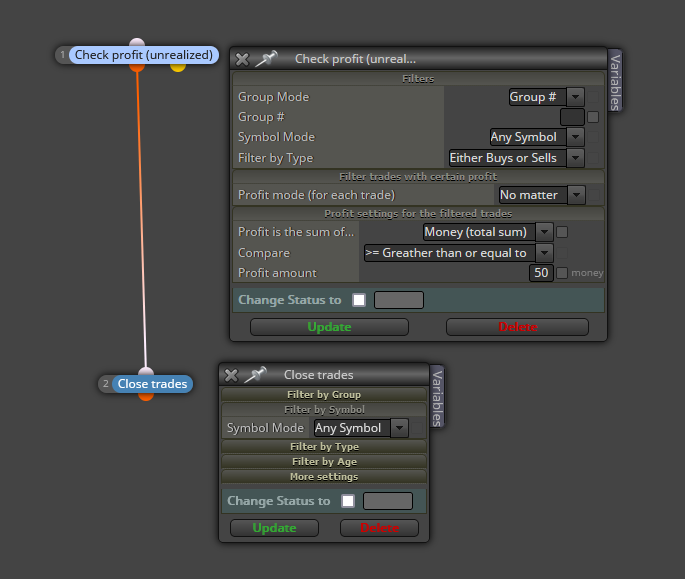This screenshot has width=685, height=579.
Task: Expand the Filter by Type section
Action: click(x=324, y=447)
